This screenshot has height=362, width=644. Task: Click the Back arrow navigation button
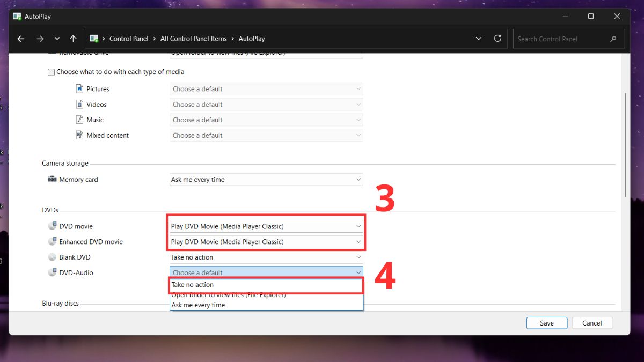coord(20,39)
